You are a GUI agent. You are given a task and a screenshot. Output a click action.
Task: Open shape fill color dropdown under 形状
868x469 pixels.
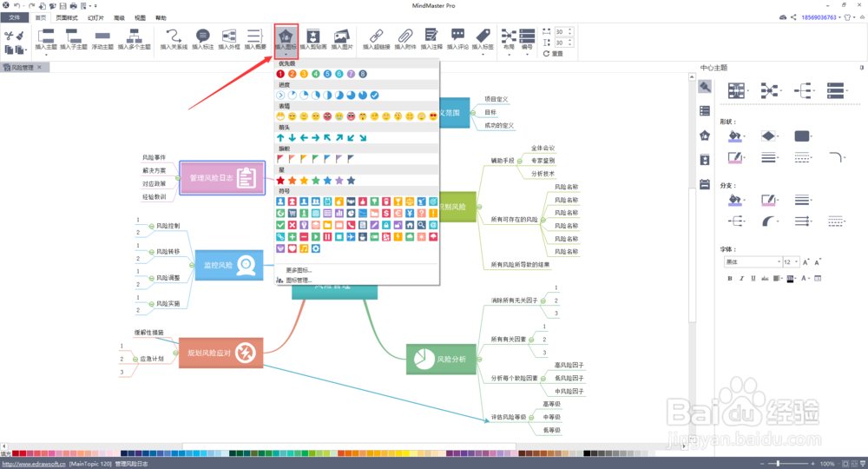pyautogui.click(x=736, y=136)
